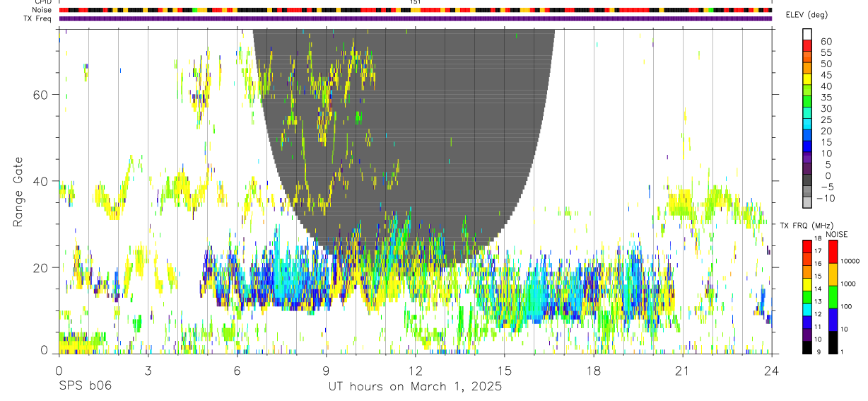Click the '100' NOISE scale label
868x401 pixels.
[x=846, y=306]
